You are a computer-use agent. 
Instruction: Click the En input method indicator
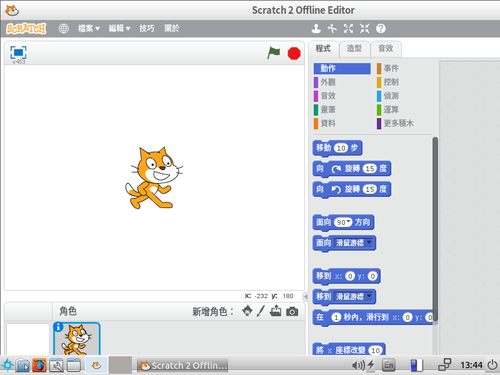[389, 365]
